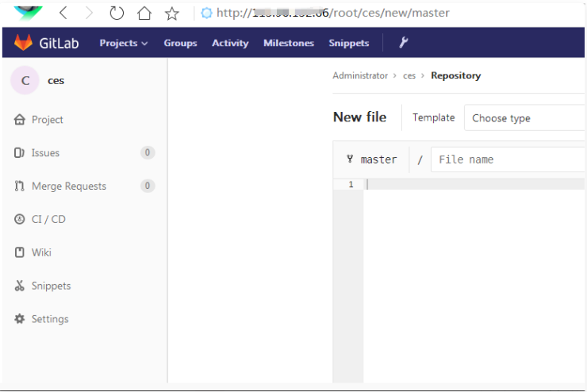Open the admin area wrench icon
Image resolution: width=587 pixels, height=392 pixels.
[x=403, y=43]
